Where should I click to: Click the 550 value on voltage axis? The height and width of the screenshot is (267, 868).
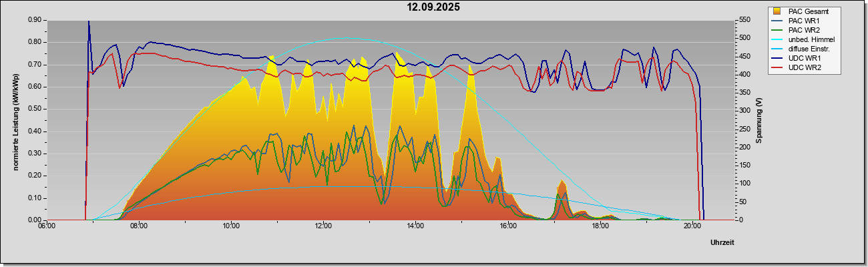pyautogui.click(x=741, y=20)
